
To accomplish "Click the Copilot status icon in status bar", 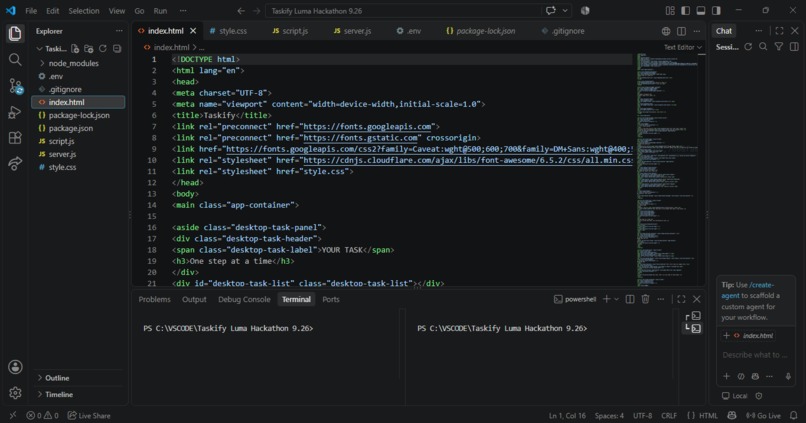I will tap(732, 415).
